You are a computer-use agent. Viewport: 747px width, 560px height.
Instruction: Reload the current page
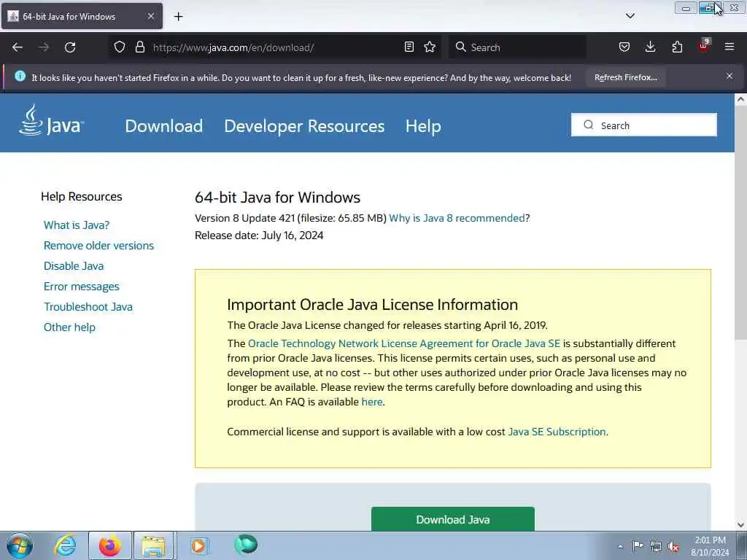click(x=70, y=47)
